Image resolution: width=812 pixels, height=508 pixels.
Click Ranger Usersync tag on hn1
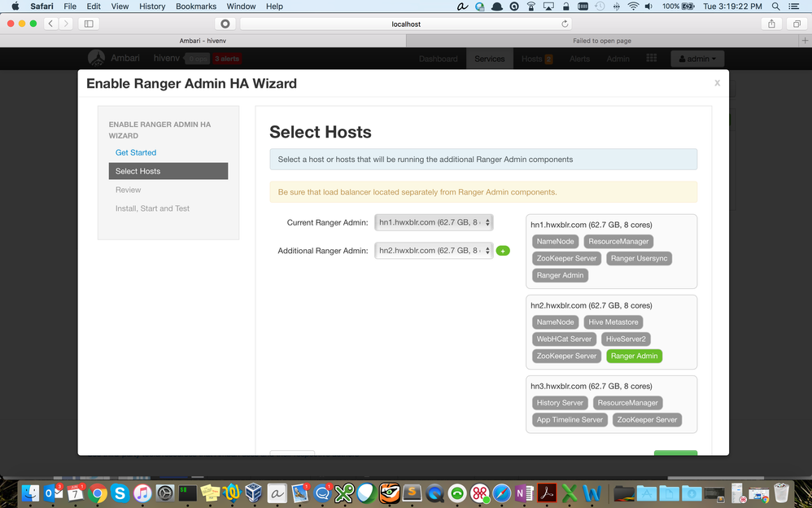pos(639,258)
